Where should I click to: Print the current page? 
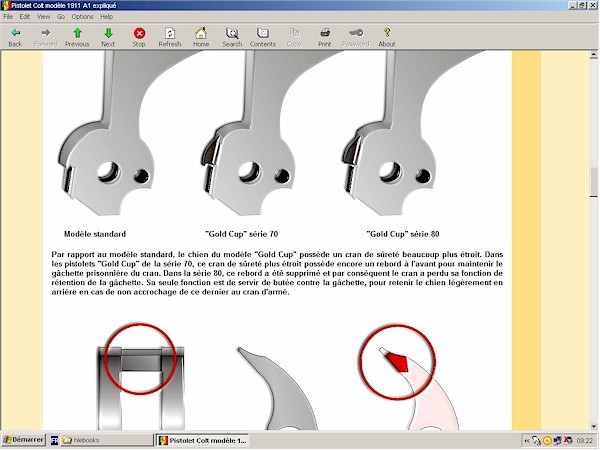click(x=324, y=37)
